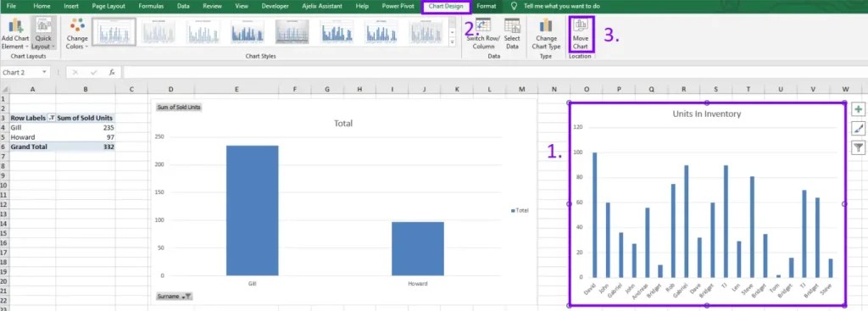The height and width of the screenshot is (311, 868).
Task: Select the David bar in Units In Inventory
Action: pos(595,214)
